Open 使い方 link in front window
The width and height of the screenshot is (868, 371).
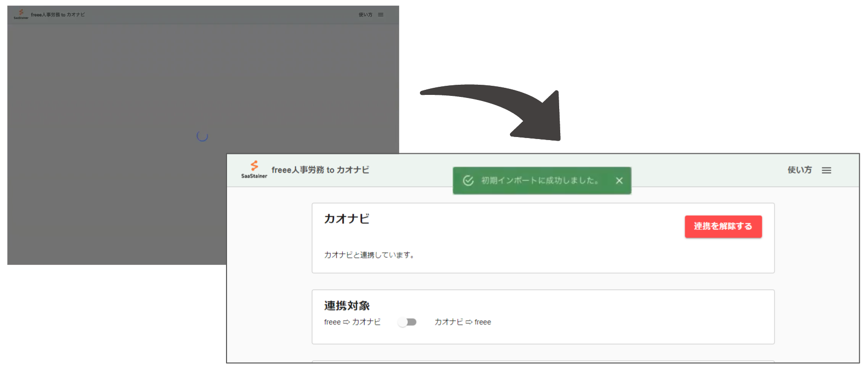799,170
